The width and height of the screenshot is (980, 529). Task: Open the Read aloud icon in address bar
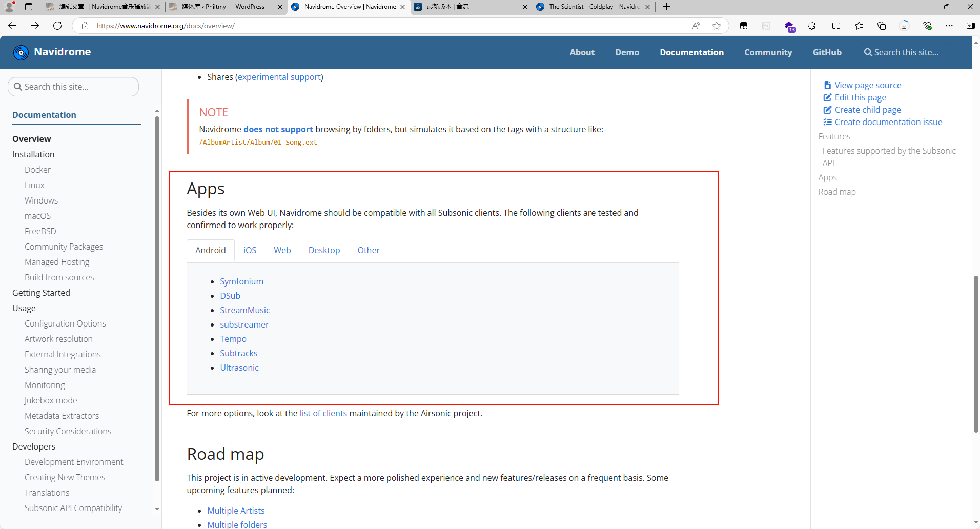pos(696,26)
